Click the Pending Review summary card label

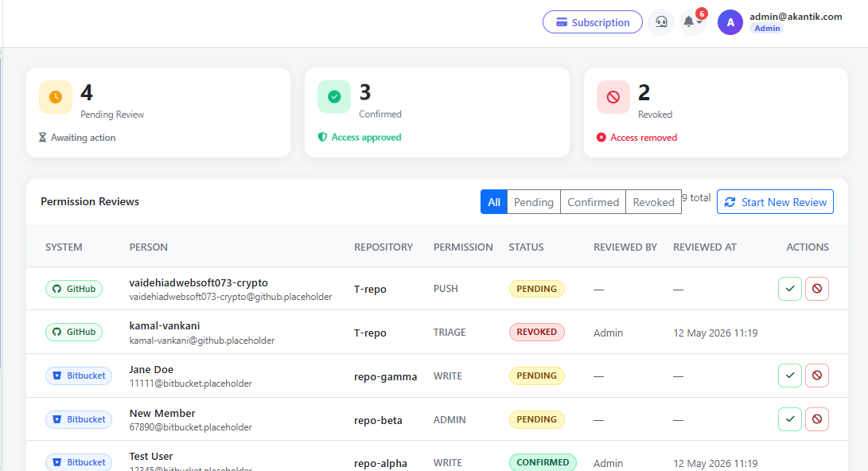112,115
